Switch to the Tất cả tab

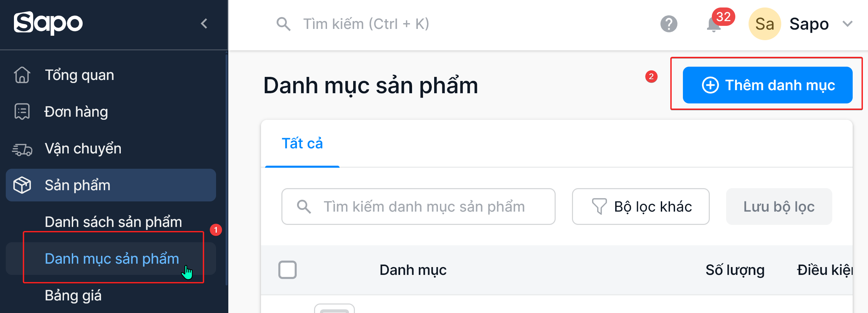[302, 143]
